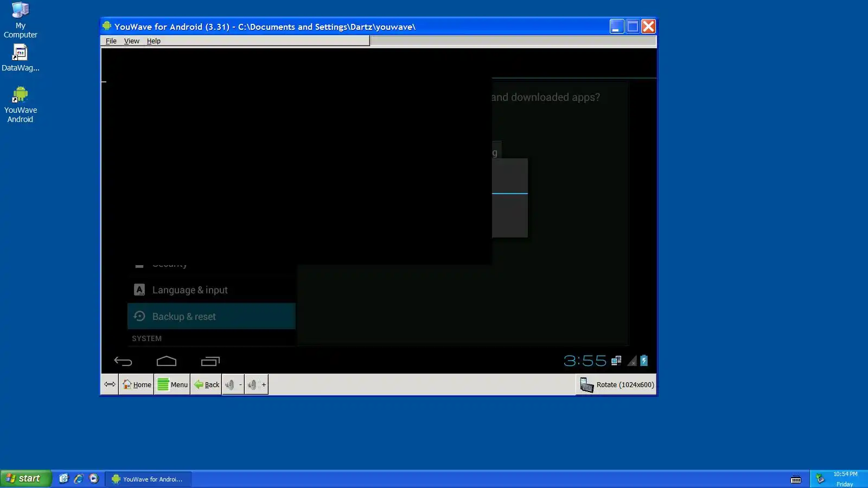The height and width of the screenshot is (488, 868).
Task: Click the Home toolbar button in YouWave
Action: coord(137,384)
